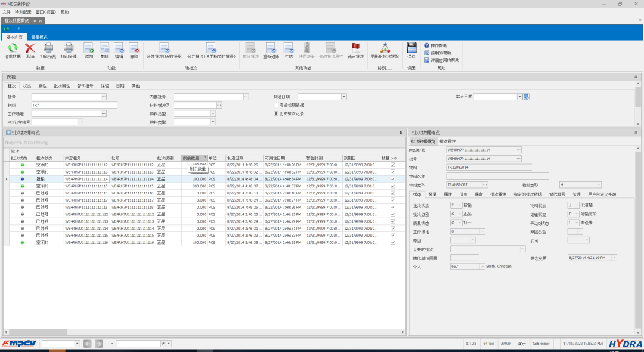Toggle 数量>0 checkbox in WE4RH7P1111111111116 row
The height and width of the screenshot is (352, 644).
point(393,193)
